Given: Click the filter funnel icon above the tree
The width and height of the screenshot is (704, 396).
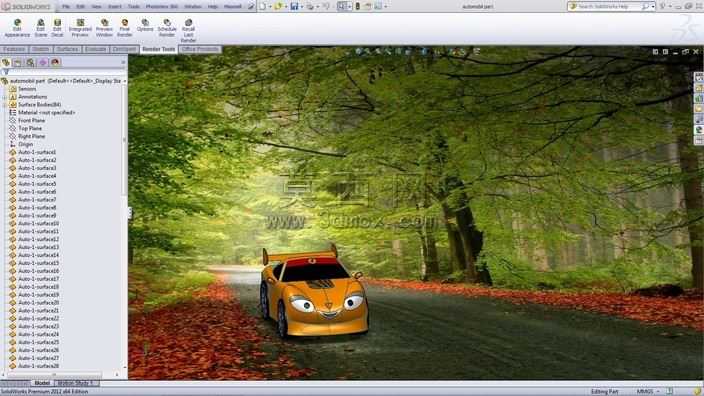Looking at the screenshot, I should [x=5, y=72].
